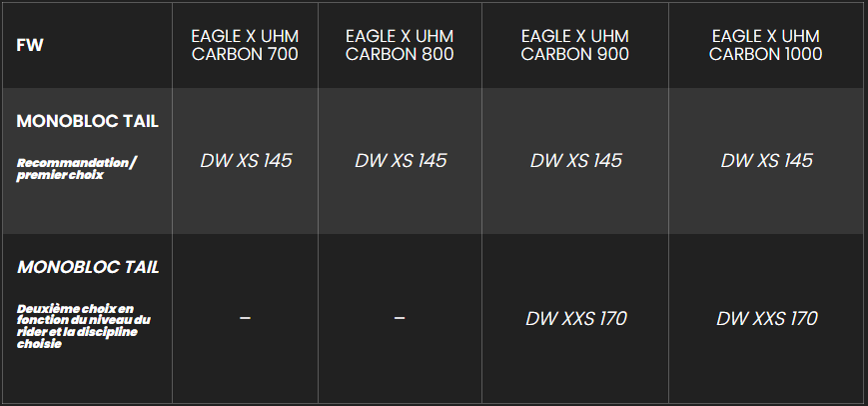Click the dash cell under CARBON 700
The height and width of the screenshot is (406, 868).
coord(245,318)
